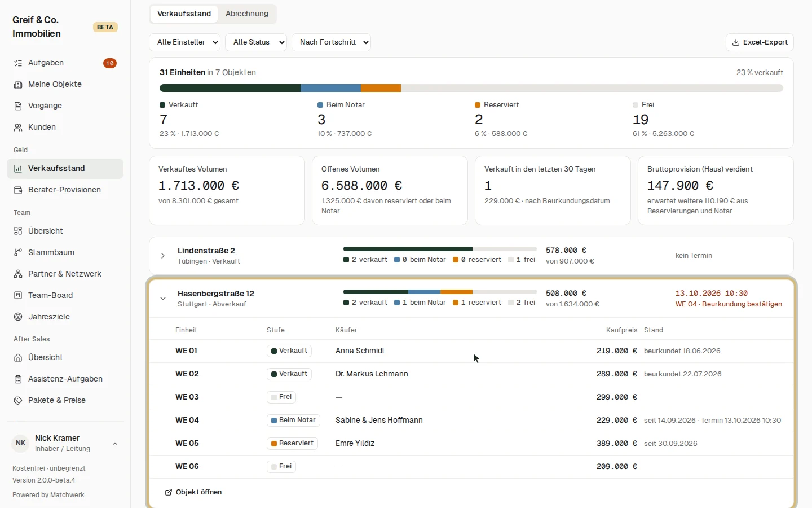Screen dimensions: 812x508
Task: Click the Verkaufsstand chart icon
Action: click(x=18, y=169)
